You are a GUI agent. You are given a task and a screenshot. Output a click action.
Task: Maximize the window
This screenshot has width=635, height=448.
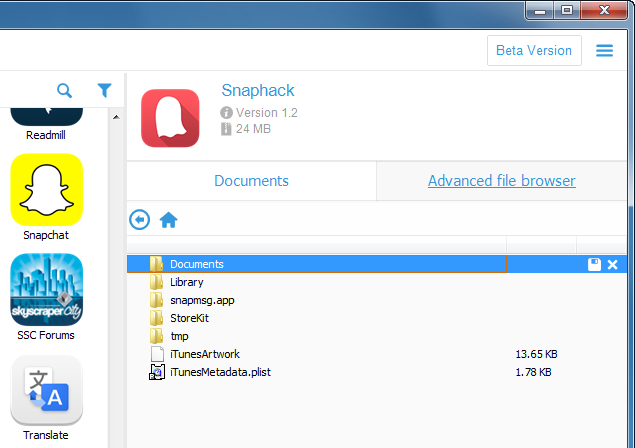tap(567, 10)
